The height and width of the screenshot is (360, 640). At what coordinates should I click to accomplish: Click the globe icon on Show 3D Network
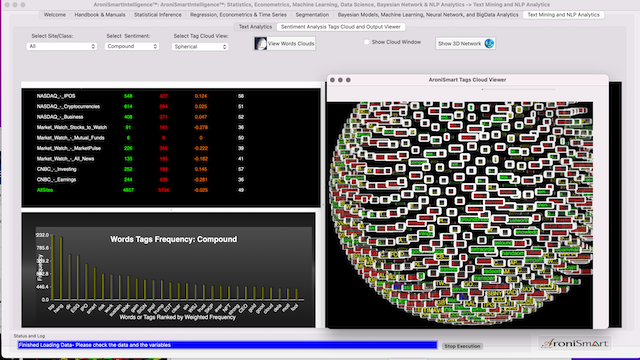click(x=489, y=43)
